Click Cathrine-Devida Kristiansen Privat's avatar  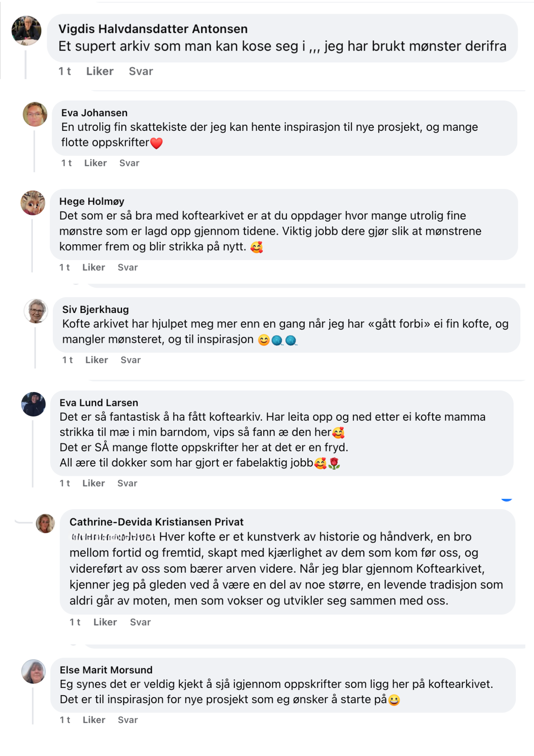[45, 524]
